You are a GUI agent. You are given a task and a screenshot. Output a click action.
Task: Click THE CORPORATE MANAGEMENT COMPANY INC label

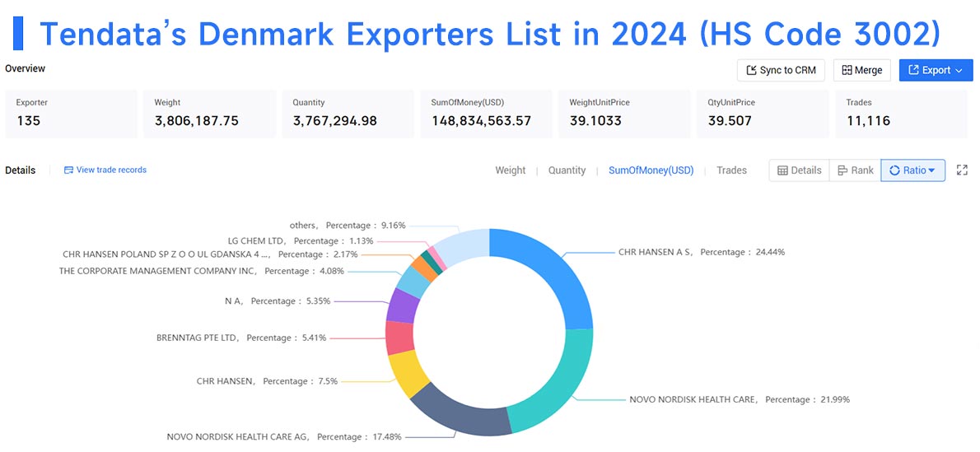tap(201, 272)
